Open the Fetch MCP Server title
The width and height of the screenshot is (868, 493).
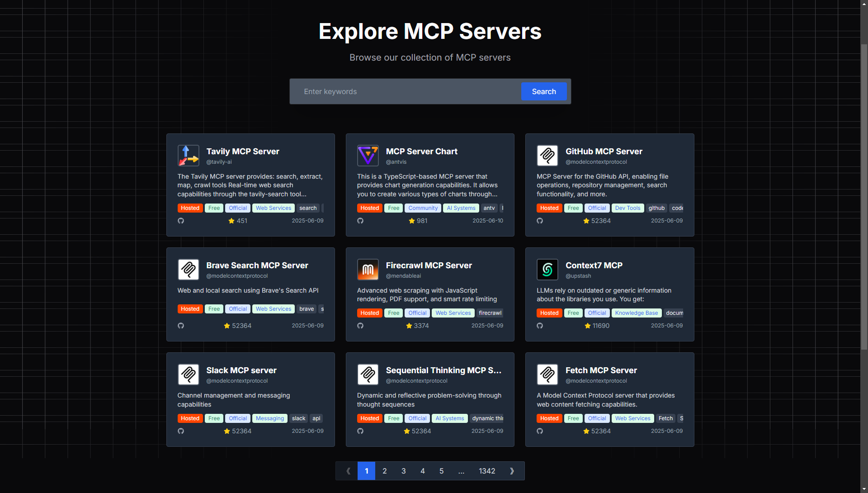coord(601,370)
